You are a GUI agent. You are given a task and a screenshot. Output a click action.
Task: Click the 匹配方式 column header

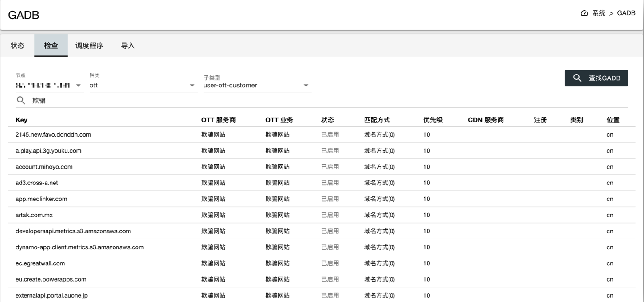(x=377, y=120)
